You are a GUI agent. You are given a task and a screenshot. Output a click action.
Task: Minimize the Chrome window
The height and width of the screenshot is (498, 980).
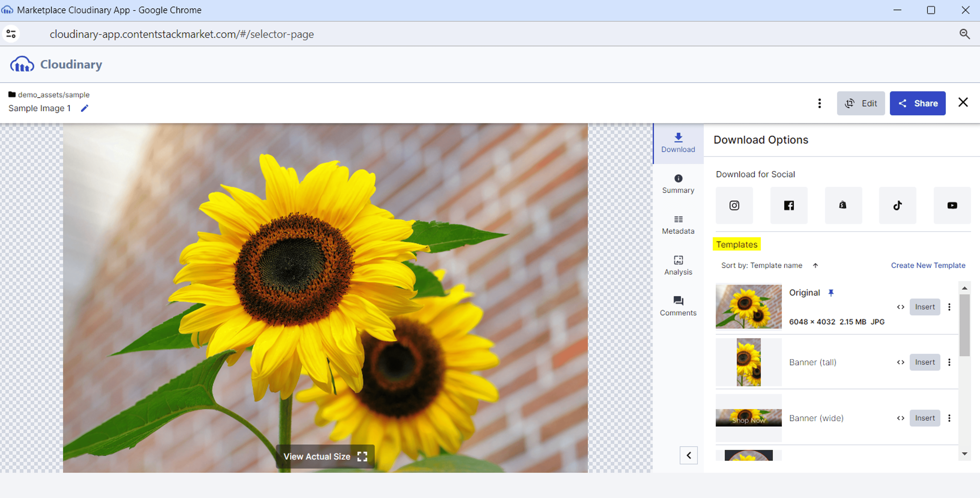pyautogui.click(x=898, y=10)
